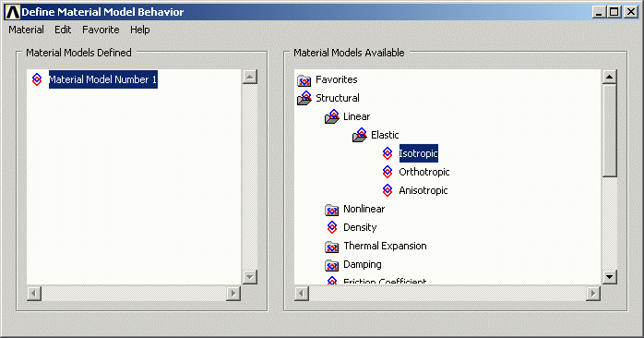This screenshot has height=338, width=644.
Task: Open the Edit menu
Action: click(x=63, y=30)
